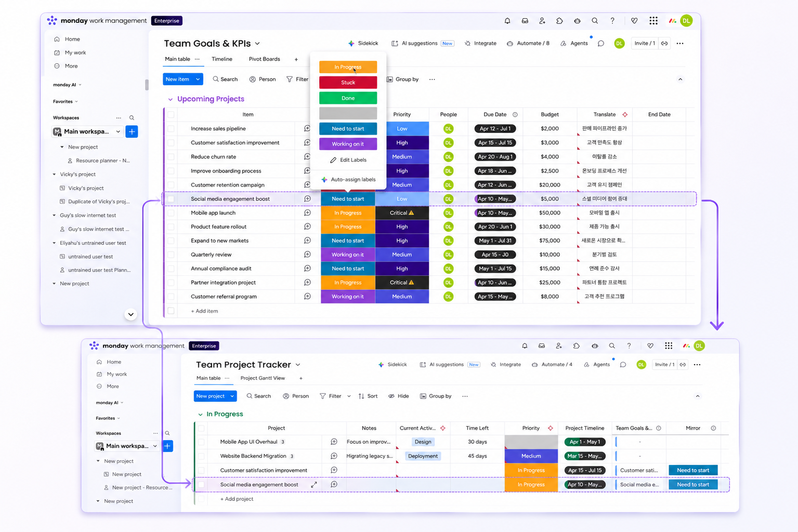Open Integrate in Team Goals & KPIs header

coord(480,43)
